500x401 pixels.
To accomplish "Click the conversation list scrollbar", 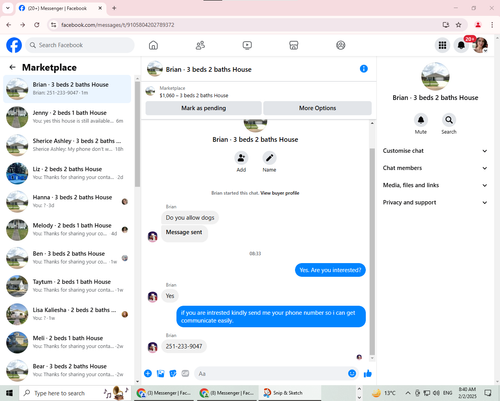I will 137,133.
